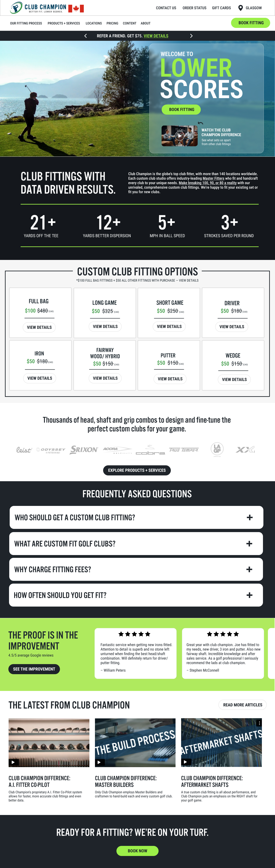Click the Glasgow location pin icon
Screen dimensions: 275x868
(240, 8)
